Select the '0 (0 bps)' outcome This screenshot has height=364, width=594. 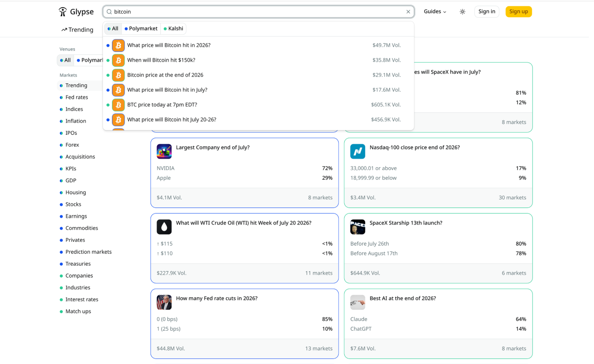pos(245,320)
